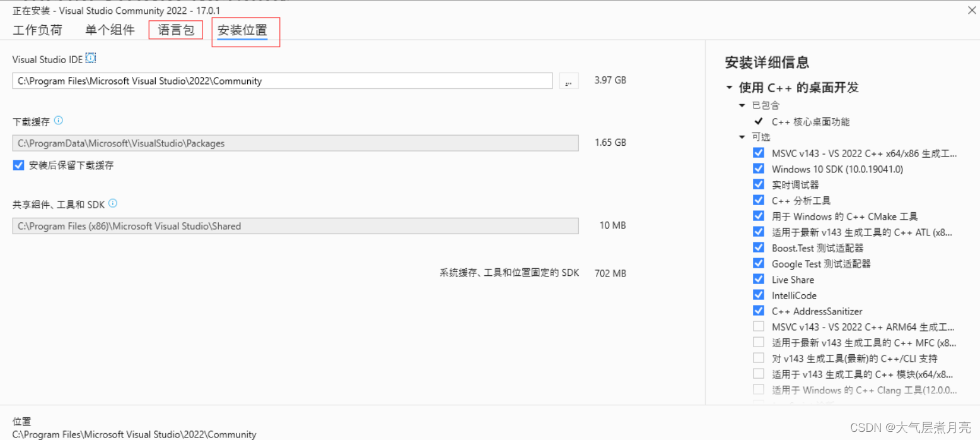980x440 pixels.
Task: Uncheck IntelliCode option
Action: click(759, 295)
